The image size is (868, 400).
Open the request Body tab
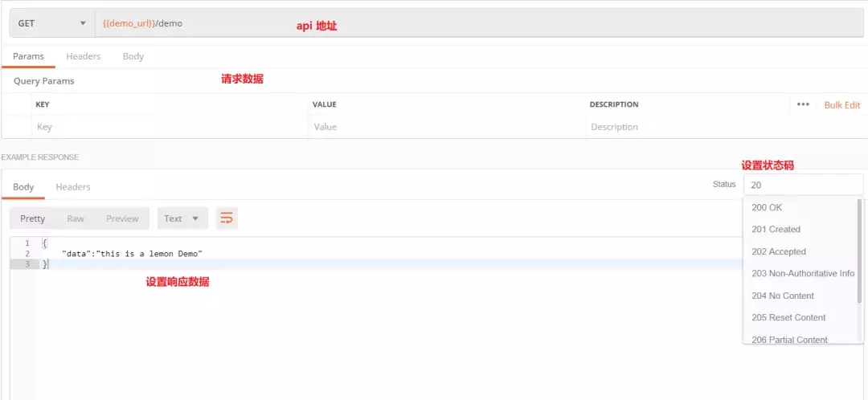pos(133,56)
